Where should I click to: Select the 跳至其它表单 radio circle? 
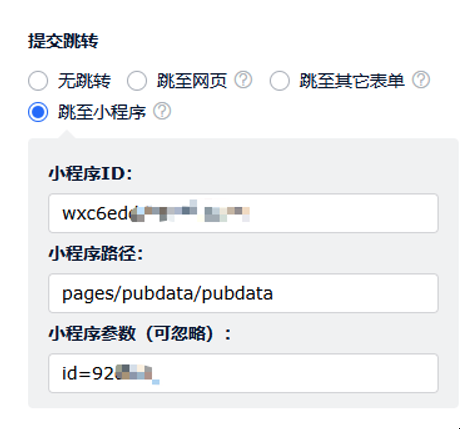coord(279,81)
